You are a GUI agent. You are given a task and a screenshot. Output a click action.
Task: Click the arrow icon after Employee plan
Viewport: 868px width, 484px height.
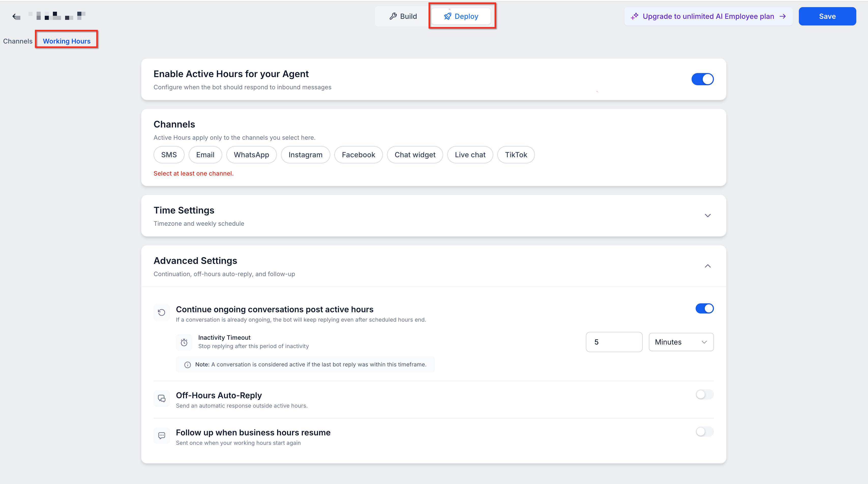(x=783, y=16)
